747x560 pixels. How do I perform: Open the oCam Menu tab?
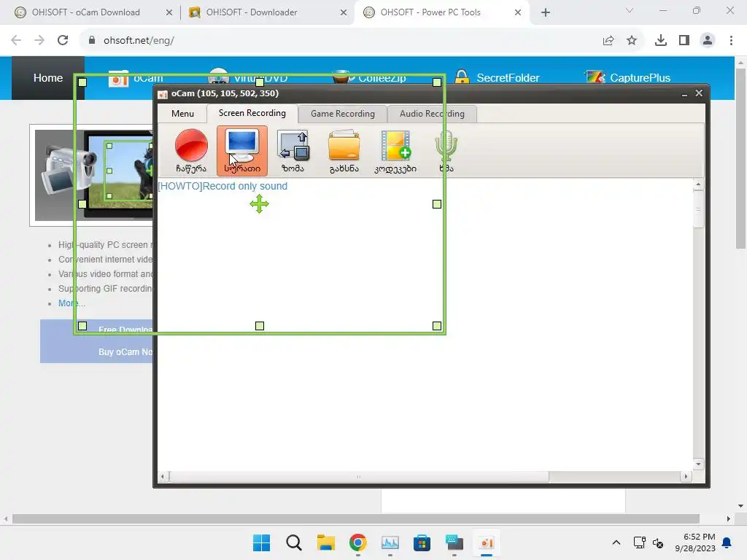[182, 113]
